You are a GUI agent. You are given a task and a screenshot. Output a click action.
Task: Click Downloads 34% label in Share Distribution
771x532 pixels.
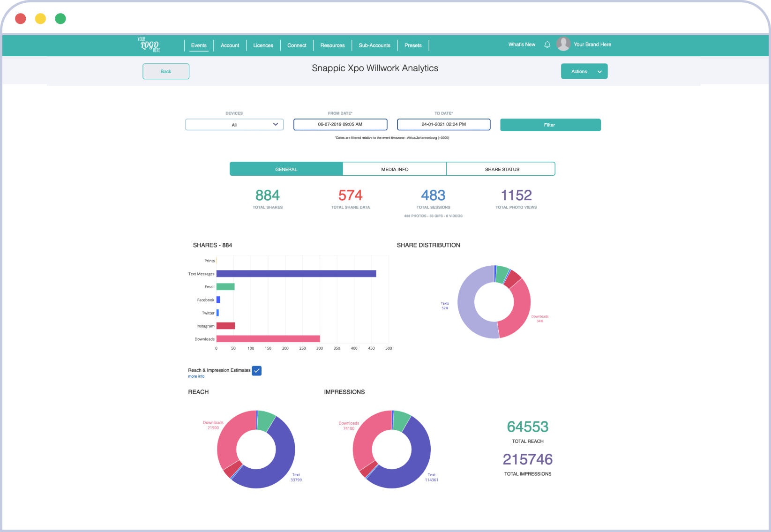(540, 319)
